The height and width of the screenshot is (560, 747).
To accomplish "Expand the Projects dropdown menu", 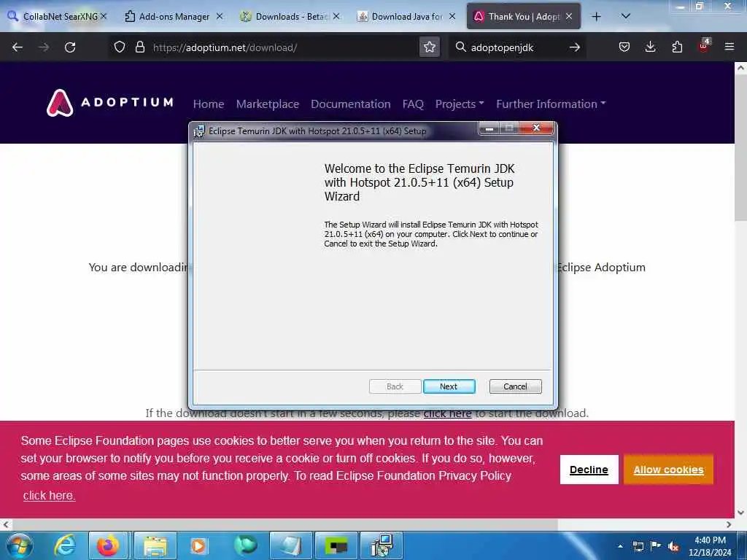I will coord(460,104).
